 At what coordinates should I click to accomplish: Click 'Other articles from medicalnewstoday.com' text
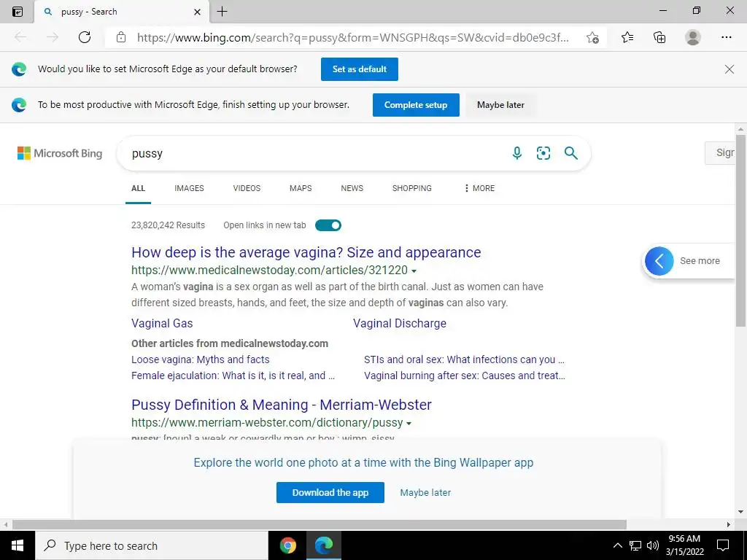230,343
